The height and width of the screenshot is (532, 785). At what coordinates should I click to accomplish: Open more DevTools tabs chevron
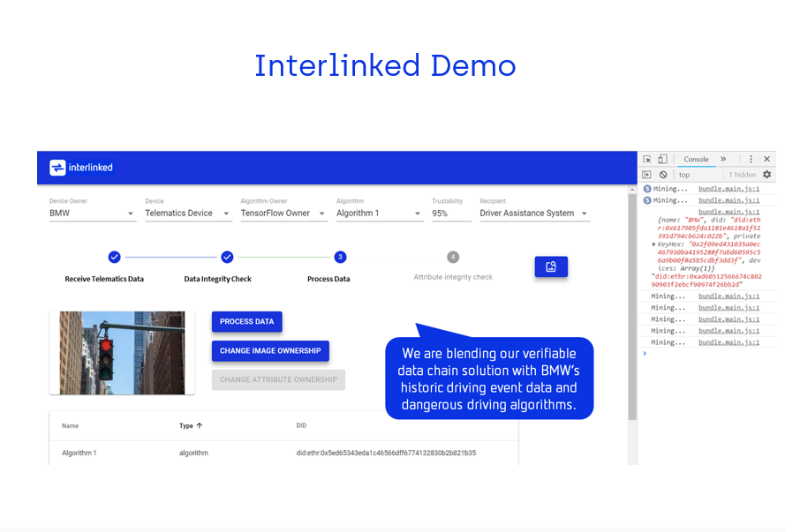tap(723, 159)
